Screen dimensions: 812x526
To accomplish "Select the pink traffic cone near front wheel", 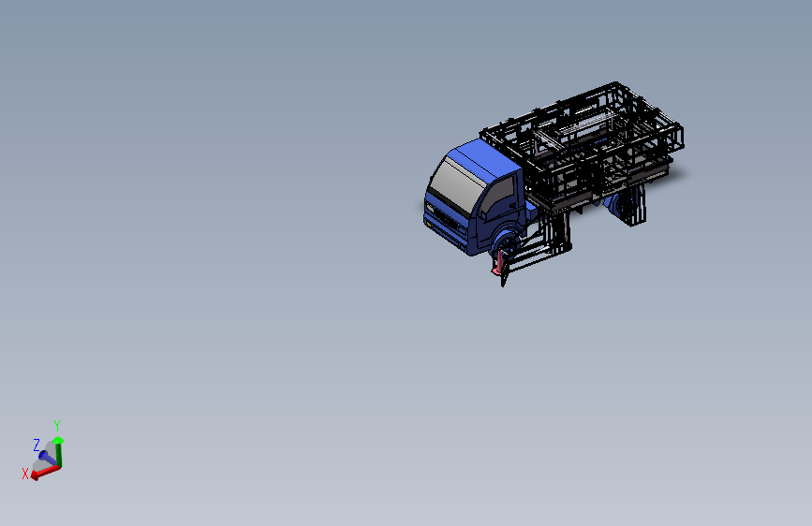I will coord(497,262).
